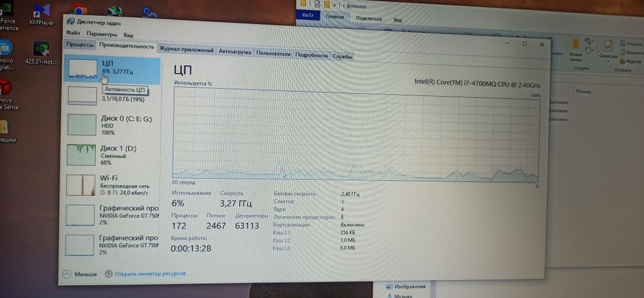The image size is (644, 298).
Task: Select the Wi-Fi network sidebar item
Action: pyautogui.click(x=113, y=185)
